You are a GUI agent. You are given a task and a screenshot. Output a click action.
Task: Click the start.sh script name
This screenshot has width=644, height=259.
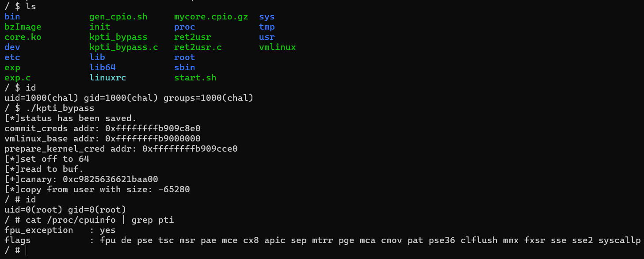(x=195, y=78)
